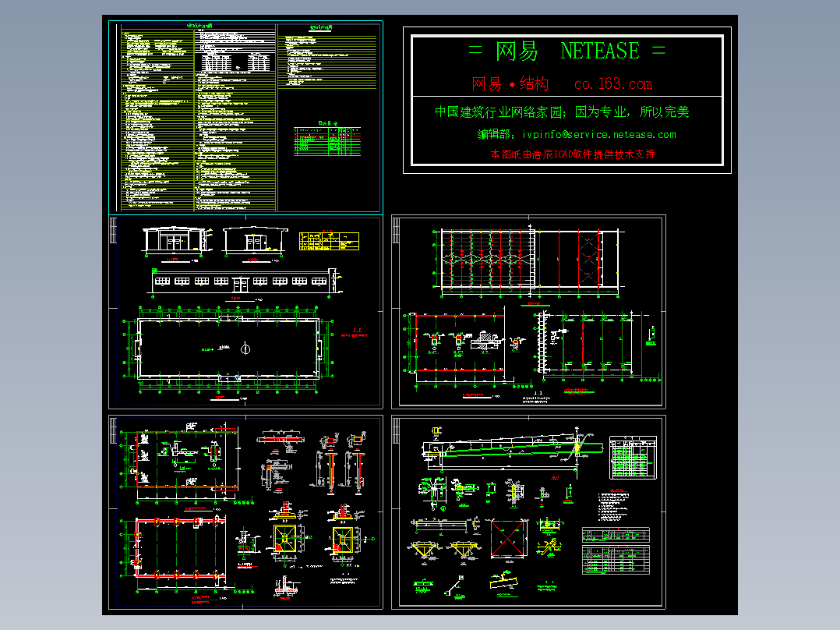This screenshot has height=630, width=840.
Task: Select the steel frame details sheet
Action: point(529,512)
